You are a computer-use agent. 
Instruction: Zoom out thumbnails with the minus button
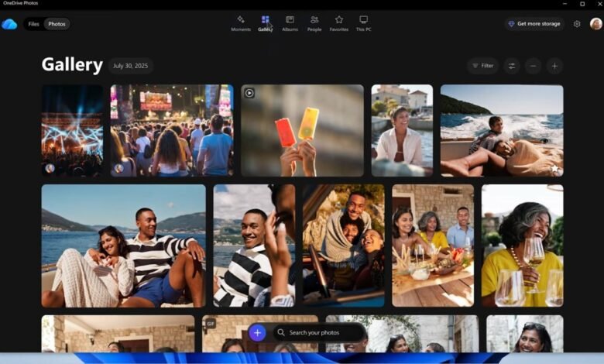click(x=533, y=66)
